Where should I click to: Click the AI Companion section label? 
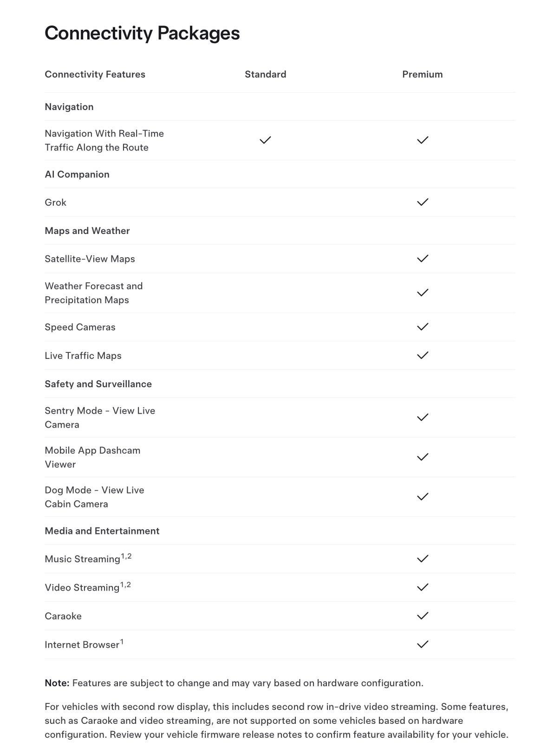pos(77,175)
